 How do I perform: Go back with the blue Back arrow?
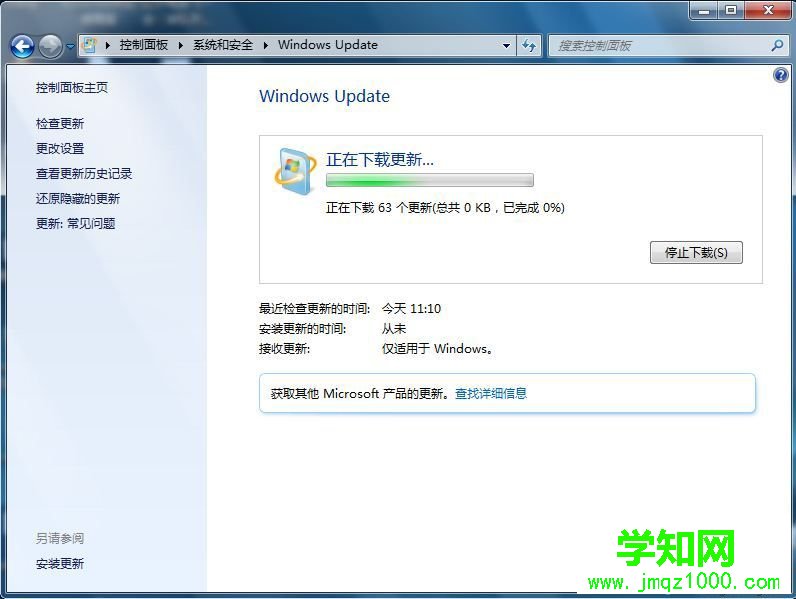coord(22,47)
